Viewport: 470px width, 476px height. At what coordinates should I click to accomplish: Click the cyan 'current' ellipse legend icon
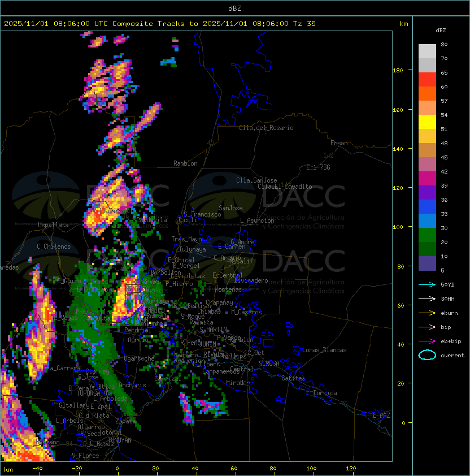coord(427,355)
